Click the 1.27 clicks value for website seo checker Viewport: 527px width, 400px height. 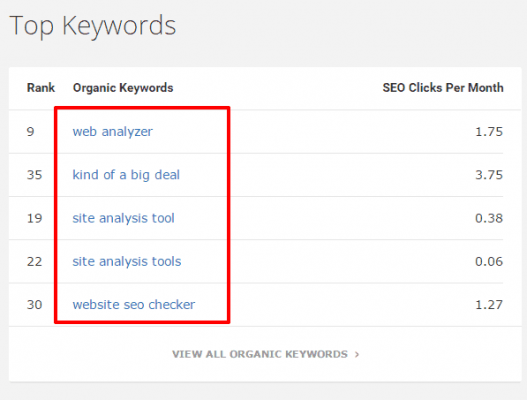coord(489,305)
